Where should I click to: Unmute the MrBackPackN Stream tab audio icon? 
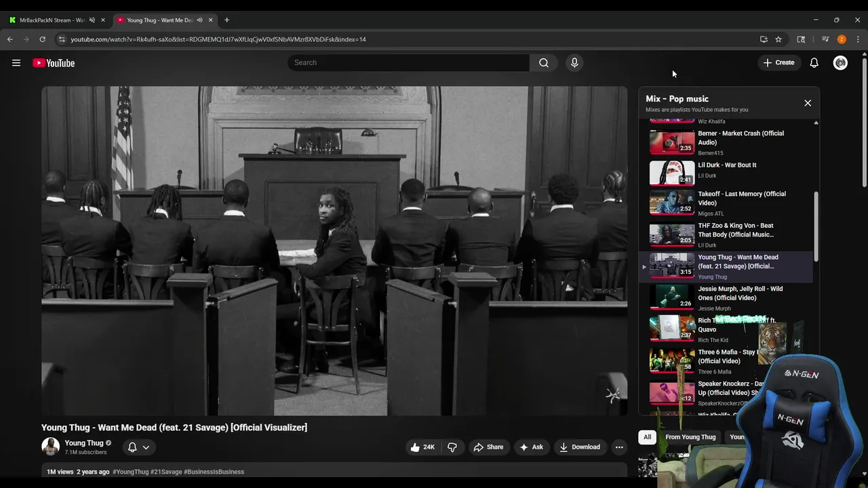92,20
